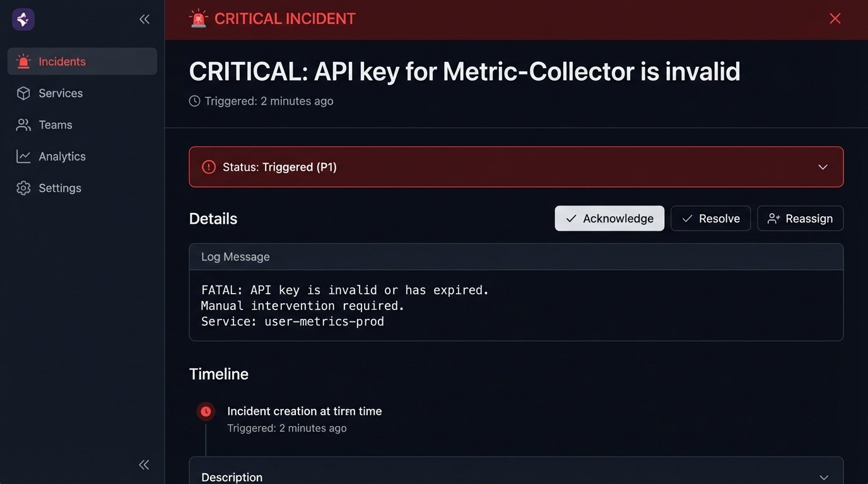
Task: Acknowledge the critical incident
Action: click(609, 219)
